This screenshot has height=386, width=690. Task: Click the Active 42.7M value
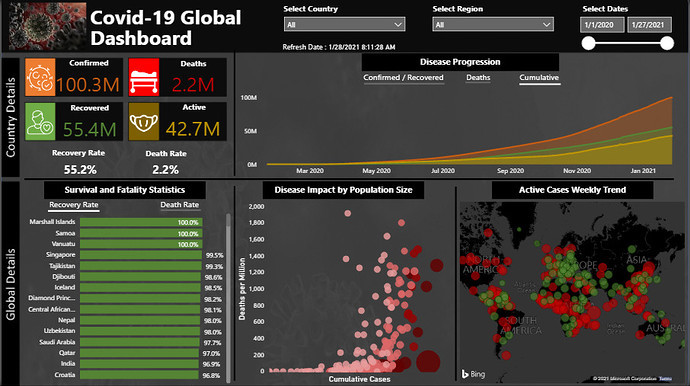(193, 129)
